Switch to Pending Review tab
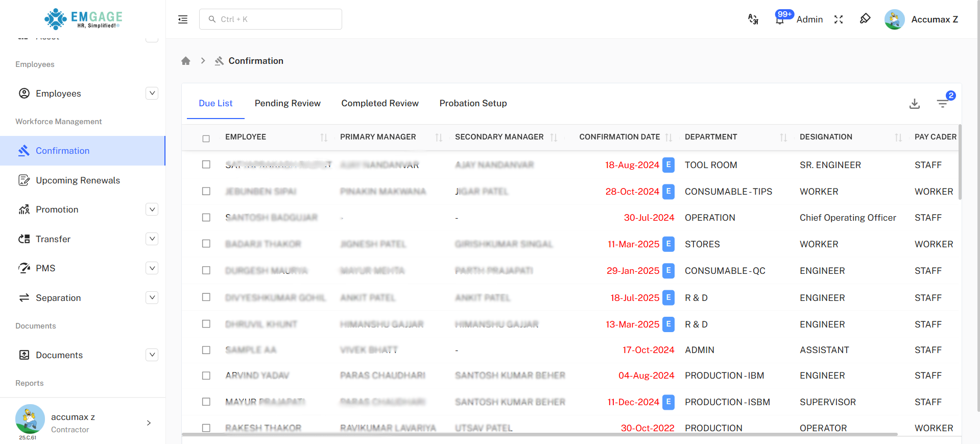This screenshot has width=980, height=444. [x=288, y=103]
